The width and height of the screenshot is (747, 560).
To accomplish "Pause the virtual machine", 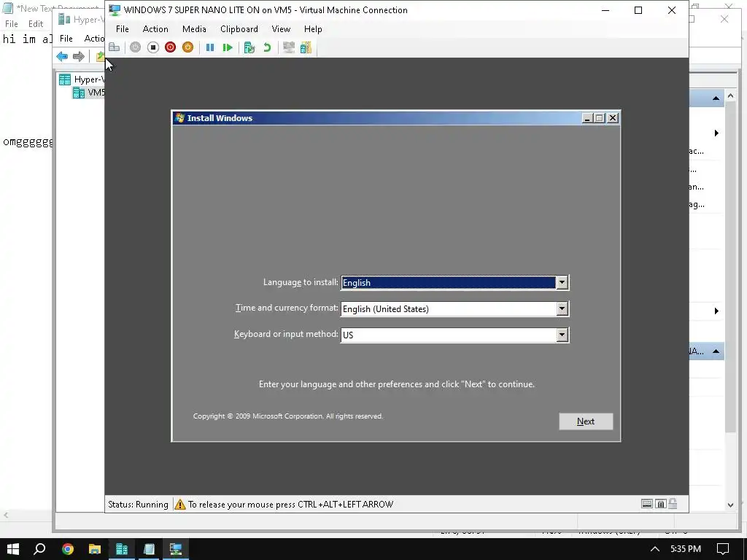I will [209, 47].
